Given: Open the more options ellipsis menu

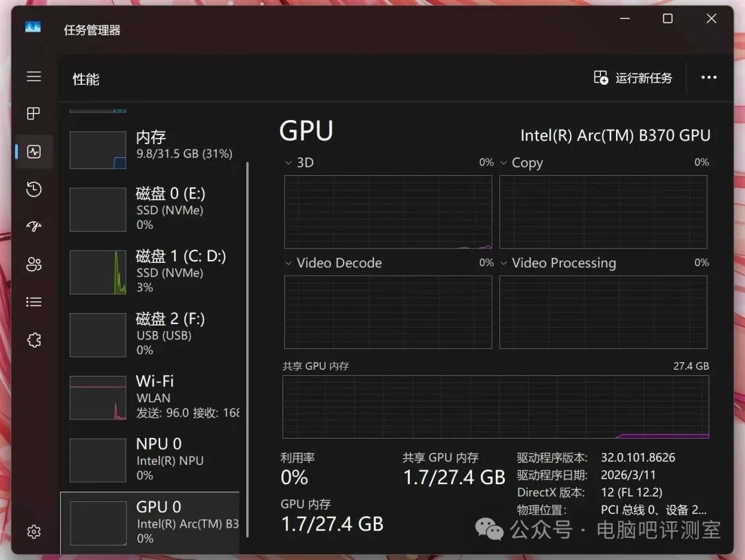Looking at the screenshot, I should (709, 77).
